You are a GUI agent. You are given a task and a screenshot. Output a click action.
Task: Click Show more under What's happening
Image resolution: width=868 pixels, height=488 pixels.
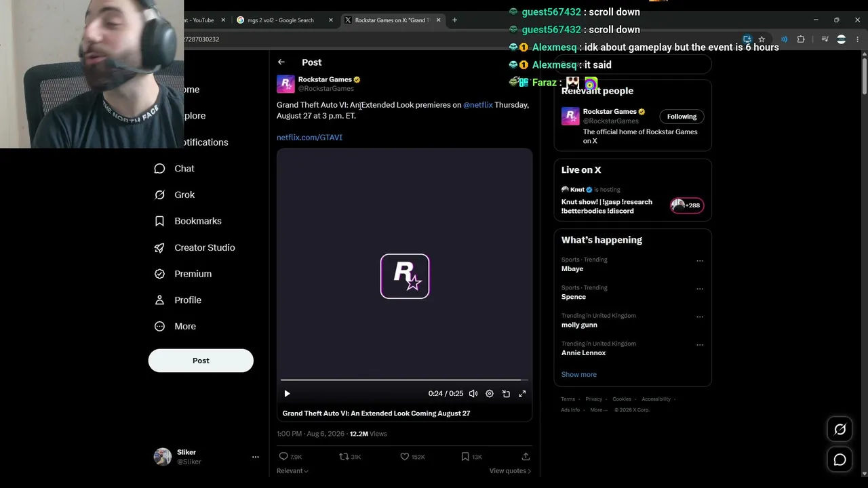pyautogui.click(x=579, y=375)
